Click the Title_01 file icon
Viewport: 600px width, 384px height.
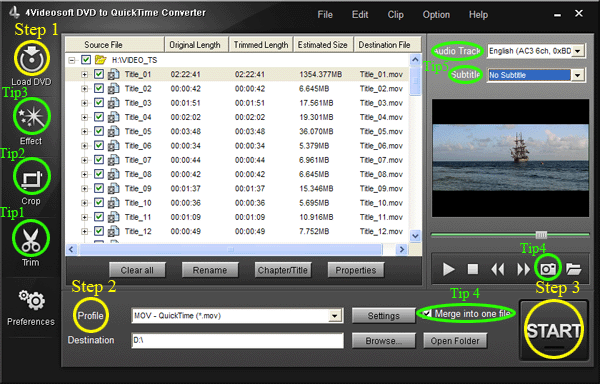pos(114,74)
